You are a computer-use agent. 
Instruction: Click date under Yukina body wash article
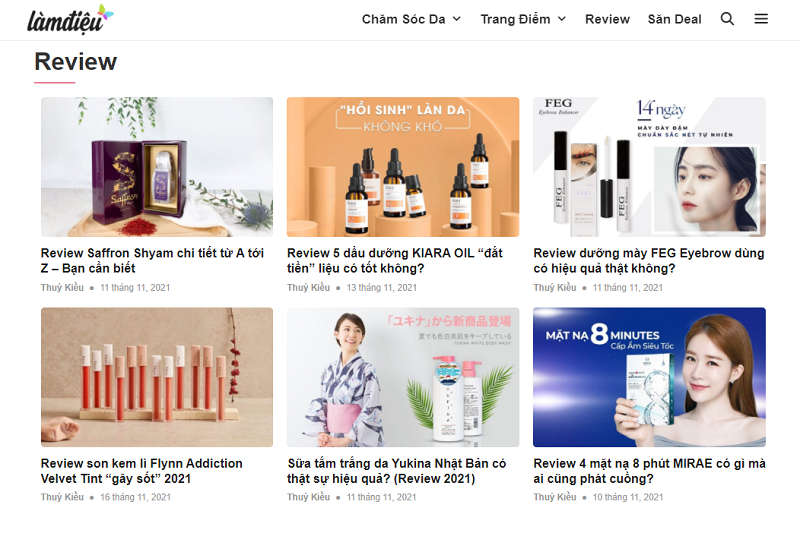(x=382, y=497)
